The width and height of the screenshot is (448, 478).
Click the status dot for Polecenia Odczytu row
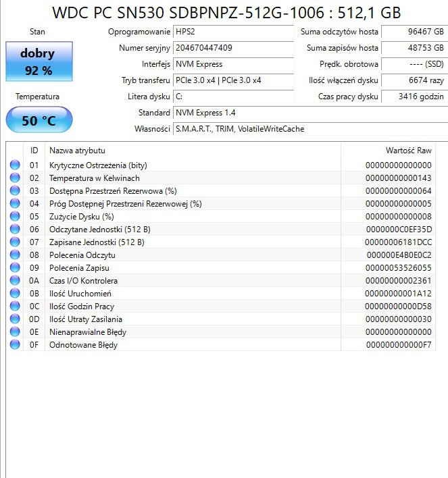click(x=15, y=255)
